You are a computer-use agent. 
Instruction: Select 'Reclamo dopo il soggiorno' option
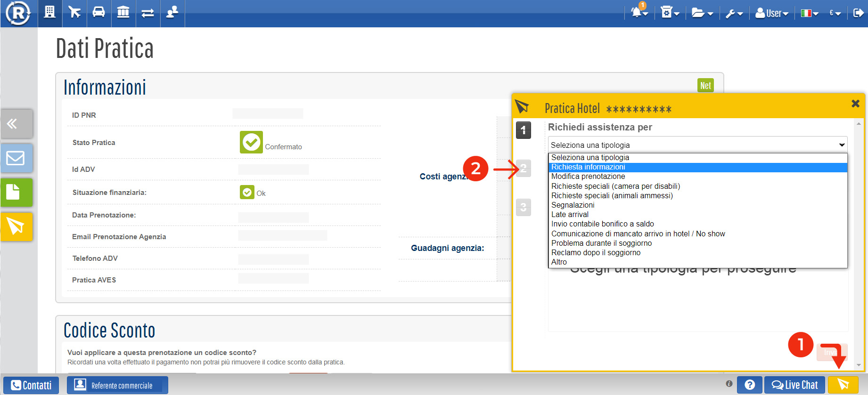pos(596,253)
